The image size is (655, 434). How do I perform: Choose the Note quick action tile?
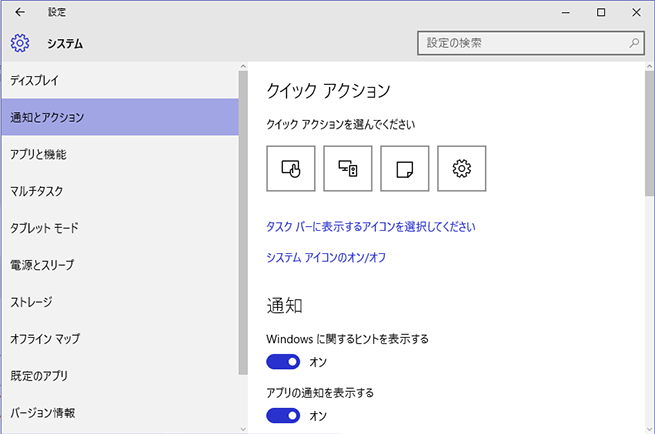click(x=404, y=168)
